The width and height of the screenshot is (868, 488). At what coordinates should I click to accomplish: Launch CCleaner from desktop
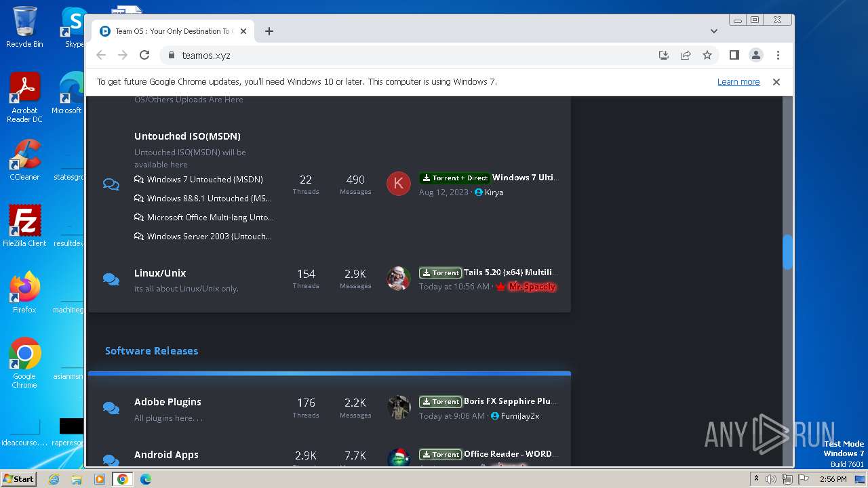(x=24, y=161)
